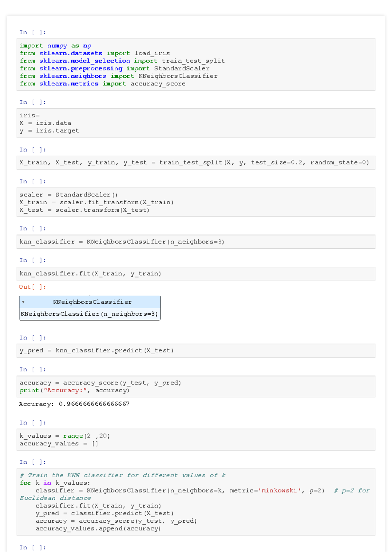Click the load_iris import line
392x555 pixels.
coord(95,53)
